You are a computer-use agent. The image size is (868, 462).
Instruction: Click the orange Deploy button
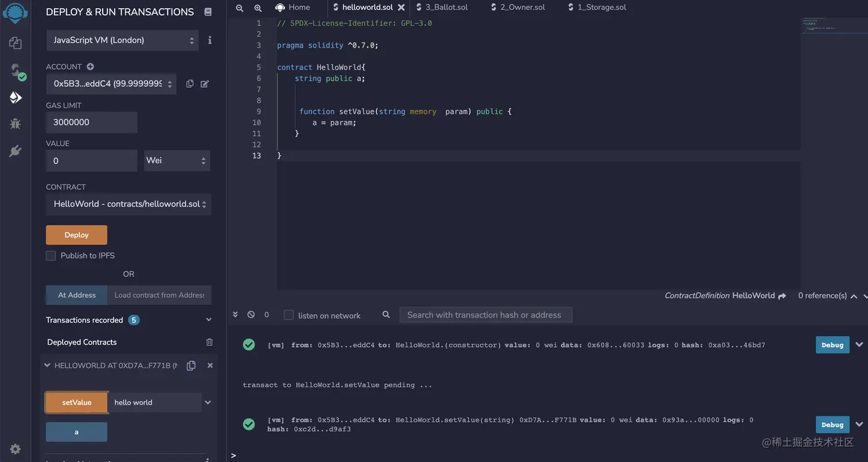pyautogui.click(x=76, y=235)
